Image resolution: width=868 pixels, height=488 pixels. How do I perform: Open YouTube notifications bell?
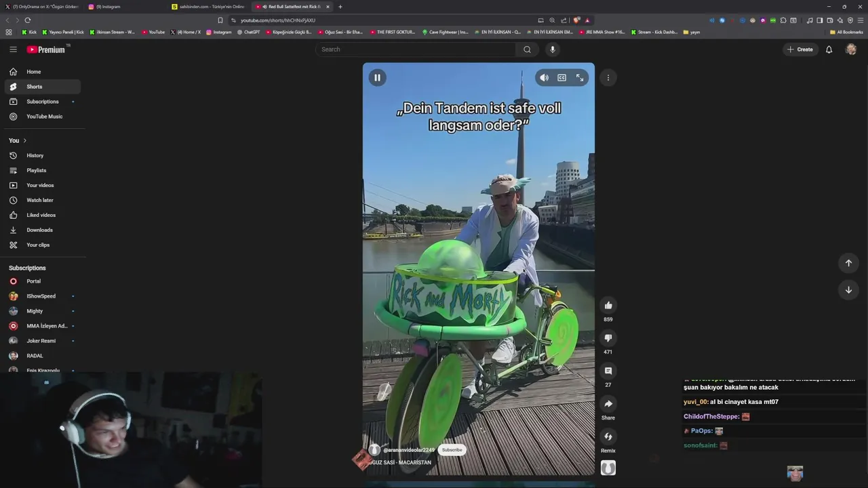tap(829, 49)
